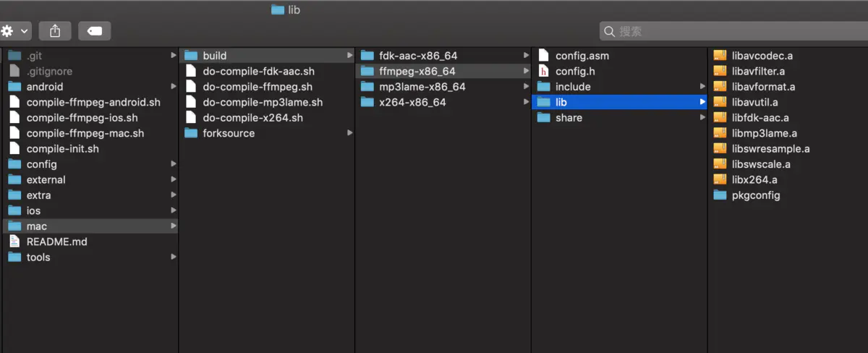Select the do-compile-x264.sh file name
868x353 pixels.
(x=253, y=118)
